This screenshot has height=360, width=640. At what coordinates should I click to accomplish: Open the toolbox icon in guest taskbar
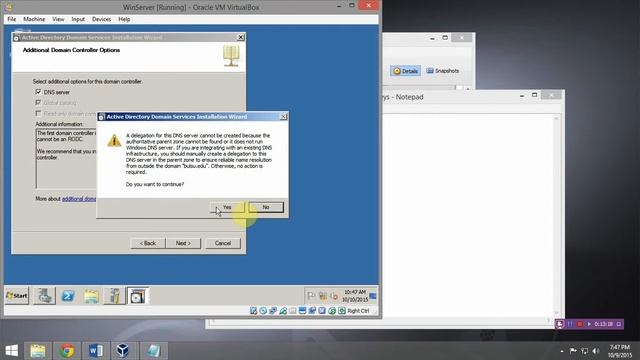click(114, 296)
